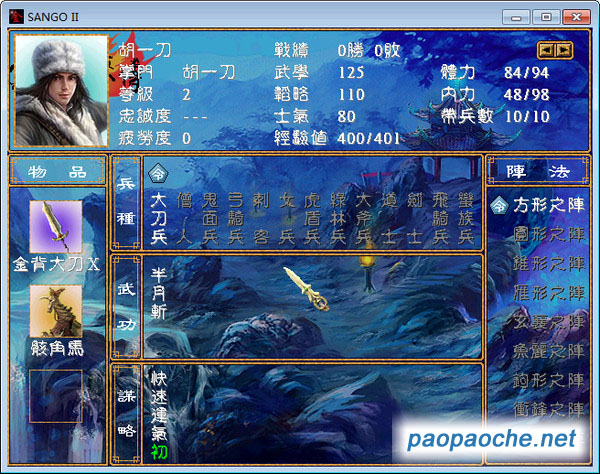The height and width of the screenshot is (474, 600).
Task: Select the 金背大刀 weapon item icon
Action: tap(56, 226)
